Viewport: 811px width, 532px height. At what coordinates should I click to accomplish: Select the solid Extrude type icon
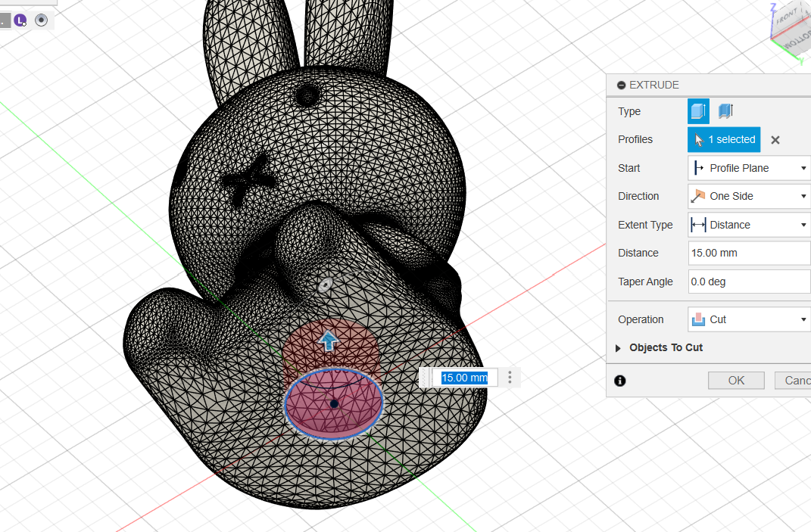[x=698, y=111]
